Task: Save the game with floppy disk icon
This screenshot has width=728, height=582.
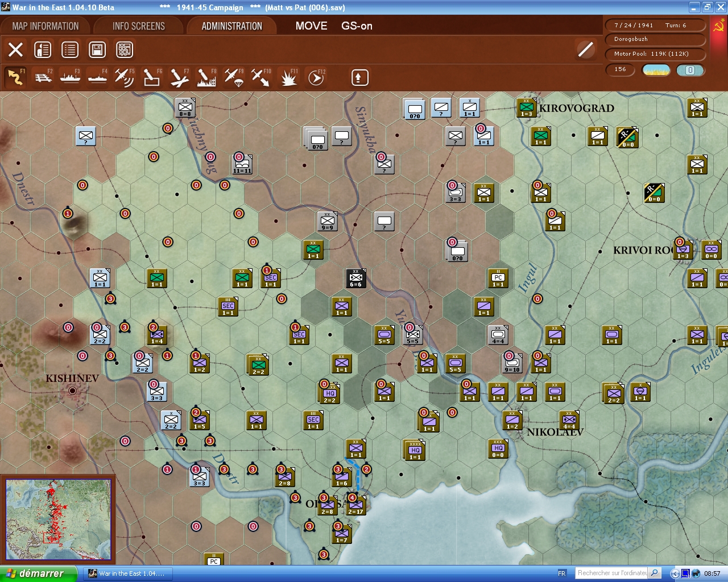Action: pos(97,49)
